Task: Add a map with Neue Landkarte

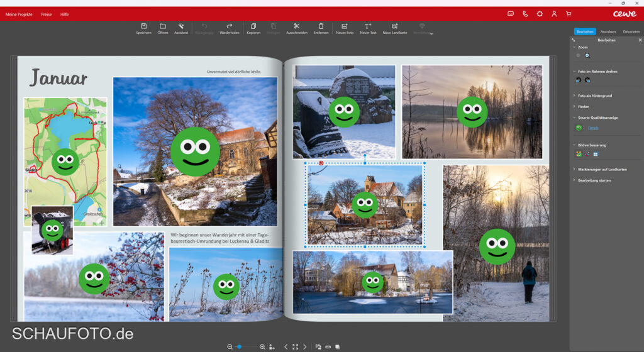Action: click(395, 26)
